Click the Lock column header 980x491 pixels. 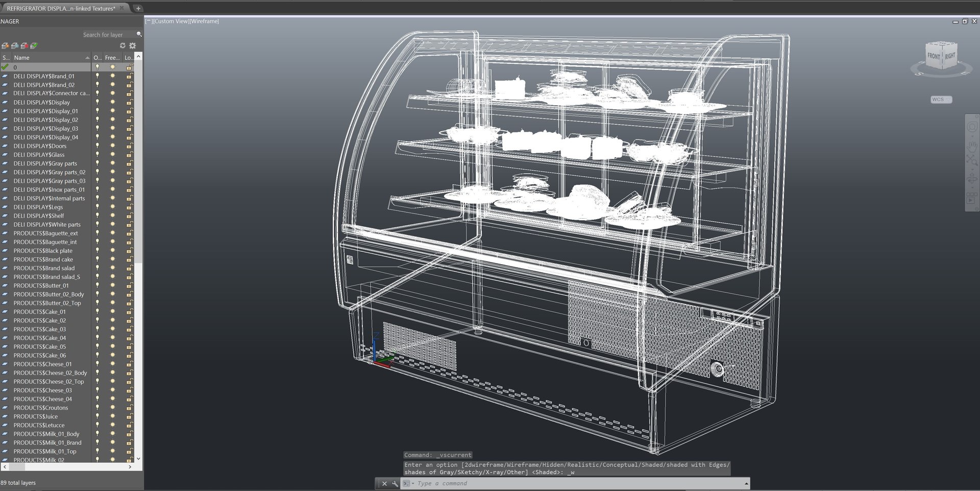(x=129, y=58)
